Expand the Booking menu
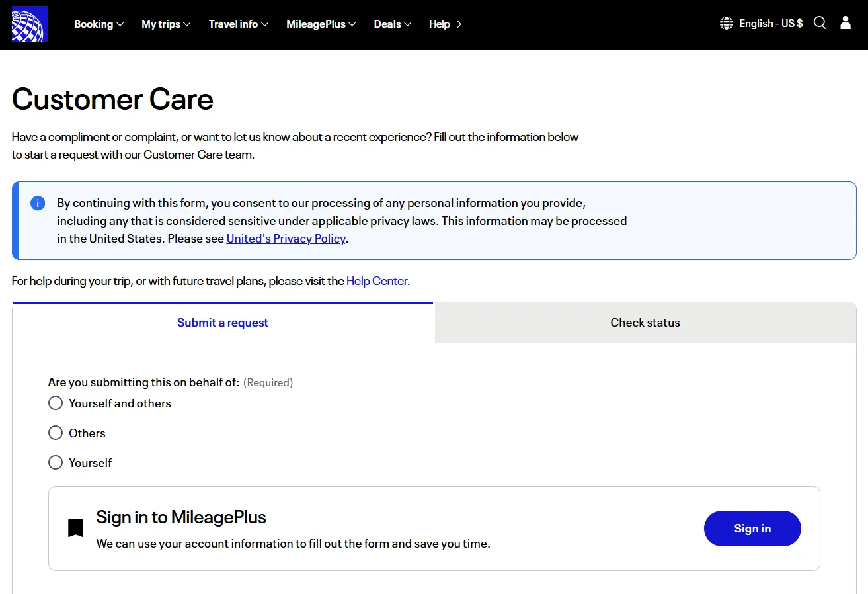This screenshot has height=594, width=868. pos(99,24)
